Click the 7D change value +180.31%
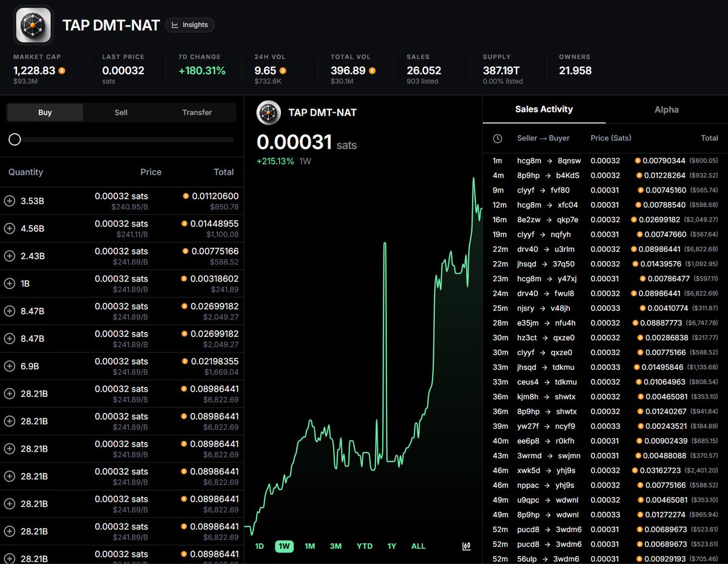Screen dimensions: 728x564 coord(202,70)
